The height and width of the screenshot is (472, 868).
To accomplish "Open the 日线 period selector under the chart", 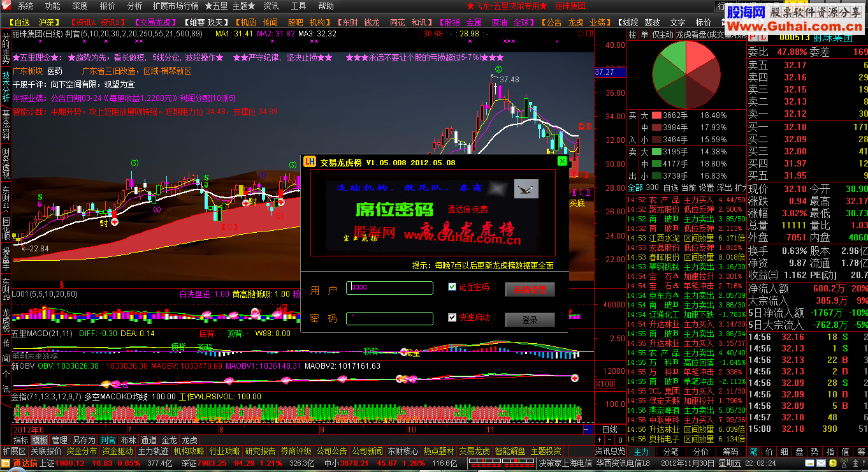I will click(x=610, y=430).
